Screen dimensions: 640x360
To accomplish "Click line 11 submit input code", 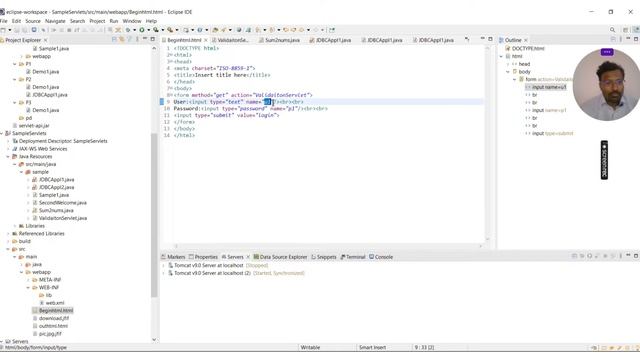I will [227, 116].
